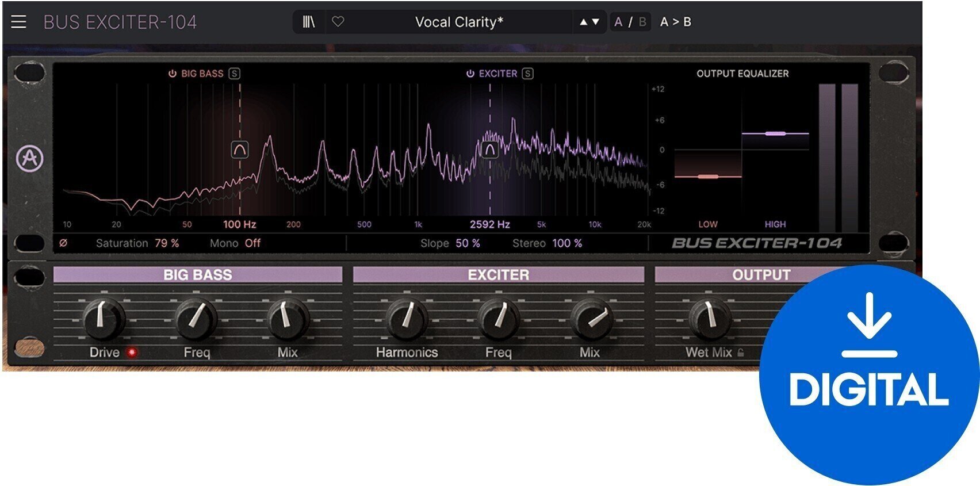Select Exciter frequency handle in spectrum
Image resolution: width=980 pixels, height=486 pixels.
[489, 150]
